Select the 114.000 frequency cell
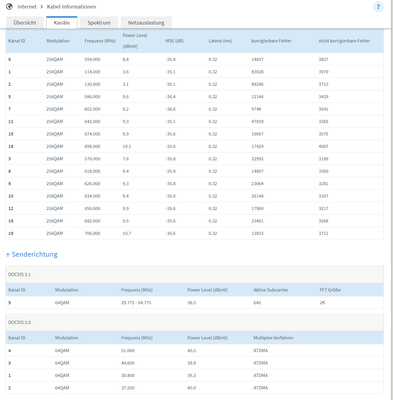393x400 pixels. (x=92, y=72)
